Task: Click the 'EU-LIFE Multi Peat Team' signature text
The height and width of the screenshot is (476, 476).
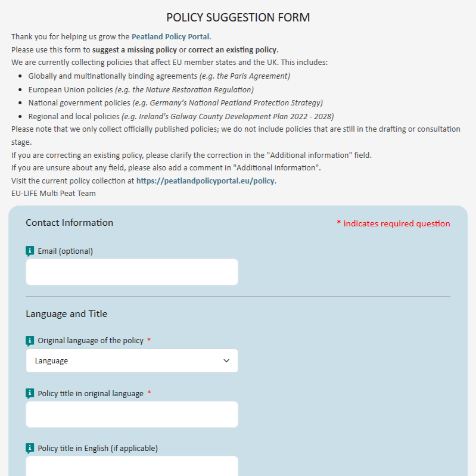Action: point(53,194)
